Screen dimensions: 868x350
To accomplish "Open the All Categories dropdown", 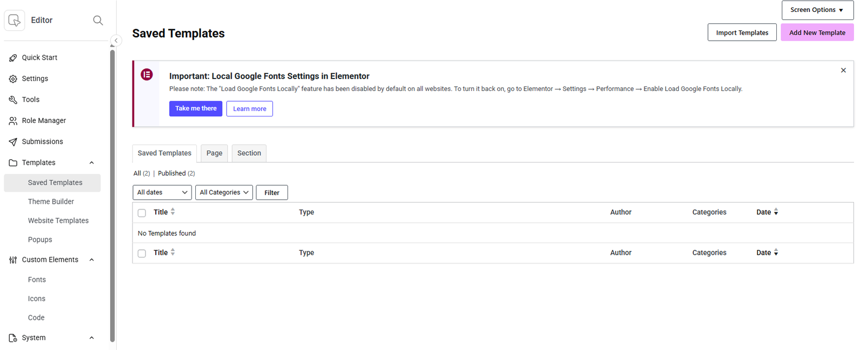I will click(224, 192).
